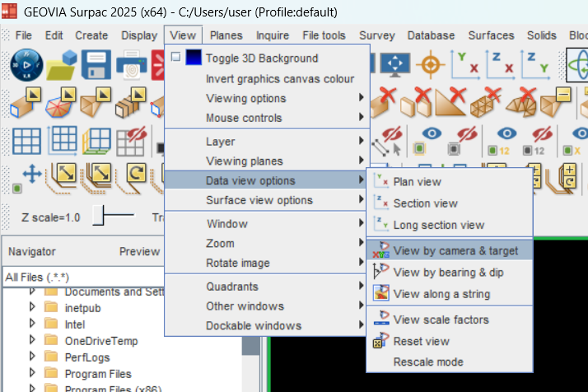Screen dimensions: 588x392
Task: Click the dark blue 3D background swatch
Action: click(194, 57)
